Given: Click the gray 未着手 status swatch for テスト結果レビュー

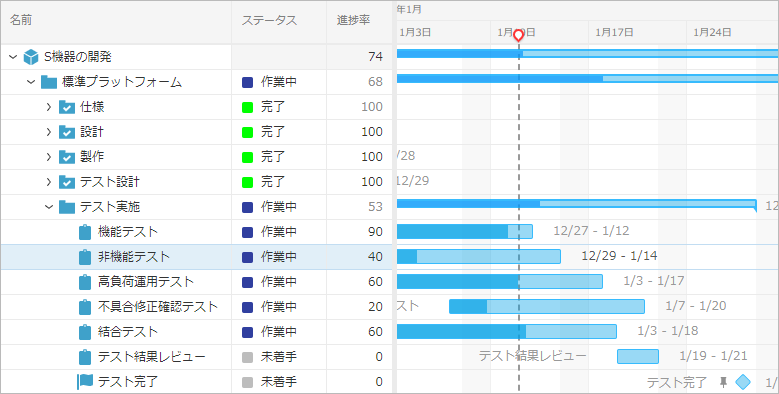Looking at the screenshot, I should point(247,356).
